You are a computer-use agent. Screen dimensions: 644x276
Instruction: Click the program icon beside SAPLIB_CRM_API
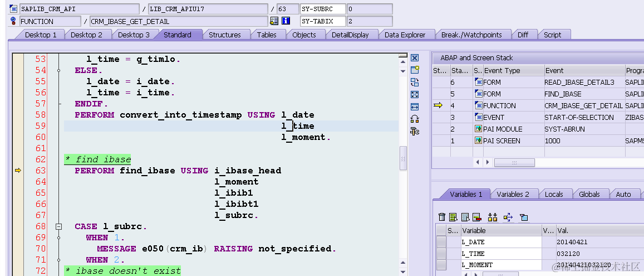tap(13, 9)
